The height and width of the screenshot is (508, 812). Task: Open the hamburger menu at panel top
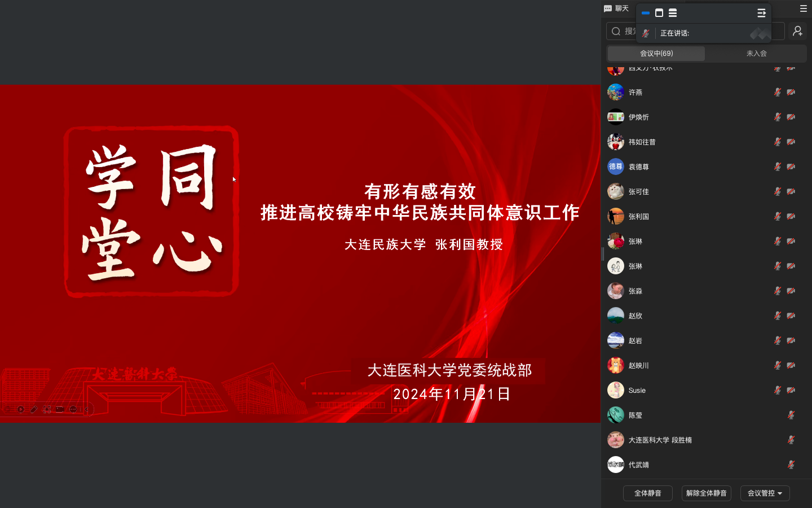804,8
